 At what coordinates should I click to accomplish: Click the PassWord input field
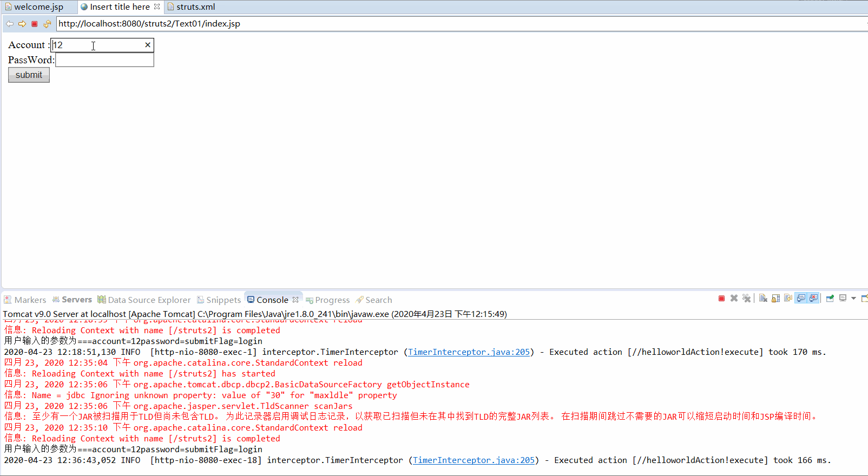(104, 60)
